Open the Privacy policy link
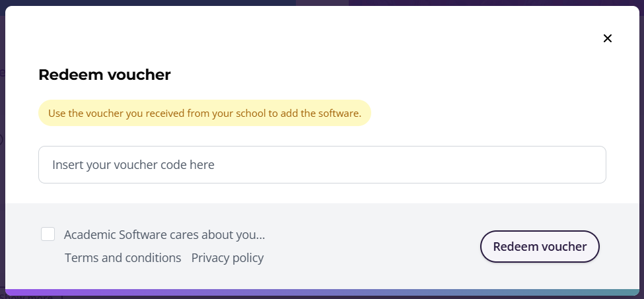This screenshot has height=299, width=644. [227, 257]
